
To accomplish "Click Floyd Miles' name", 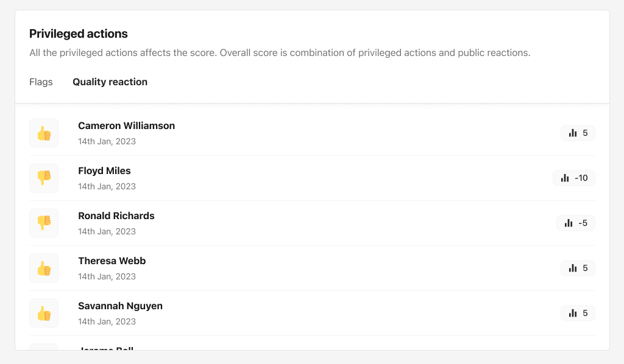I will tap(104, 170).
